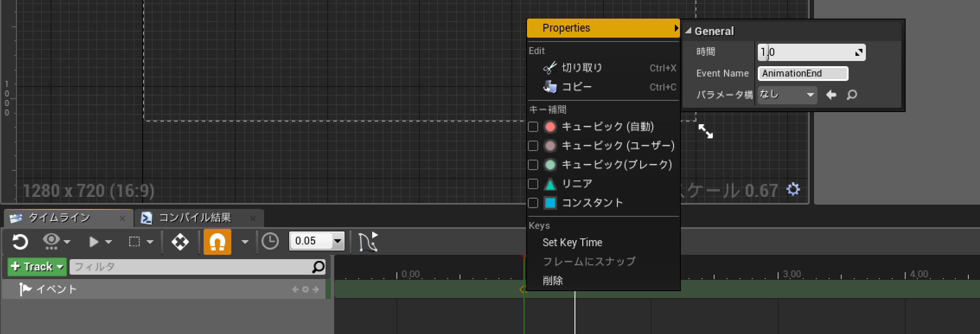The image size is (980, 334).
Task: Click add key circle on イベント track
Action: tap(306, 289)
